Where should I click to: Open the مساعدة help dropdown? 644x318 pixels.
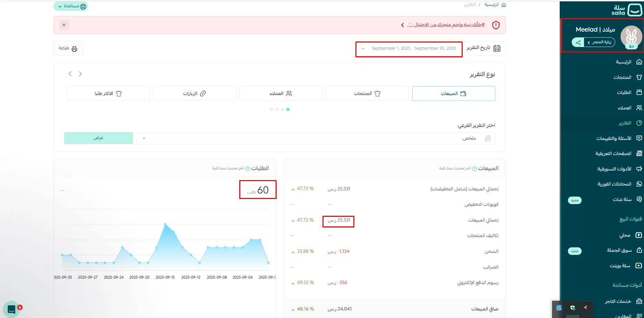[x=71, y=6]
